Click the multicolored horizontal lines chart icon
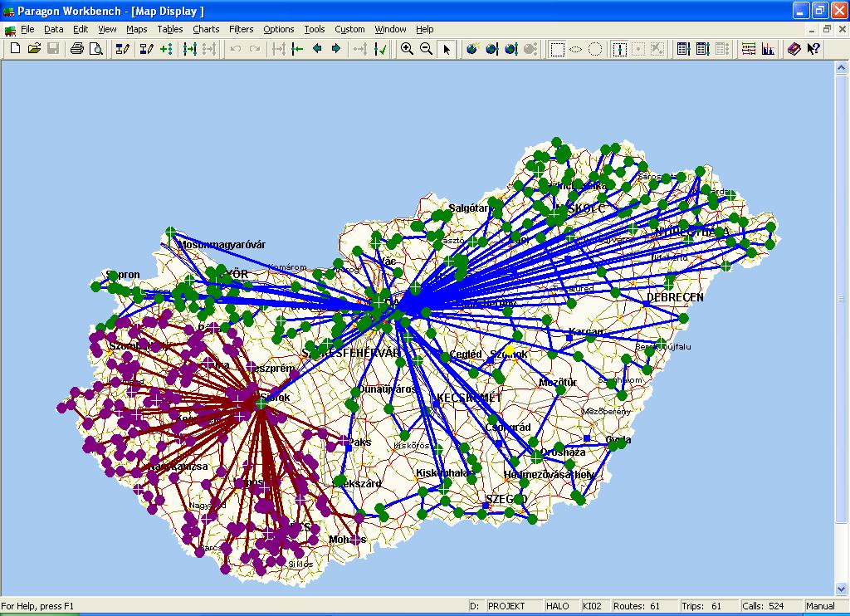Viewport: 850px width, 616px height. coord(749,49)
